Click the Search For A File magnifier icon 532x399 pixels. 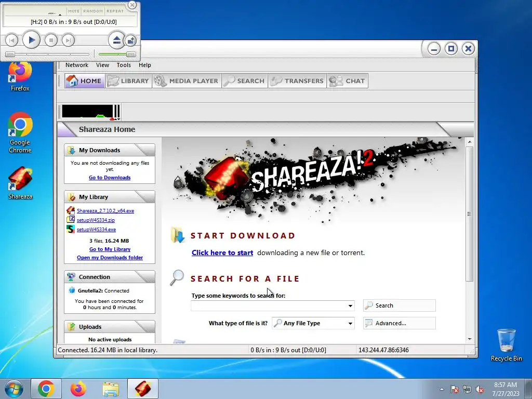tap(177, 278)
